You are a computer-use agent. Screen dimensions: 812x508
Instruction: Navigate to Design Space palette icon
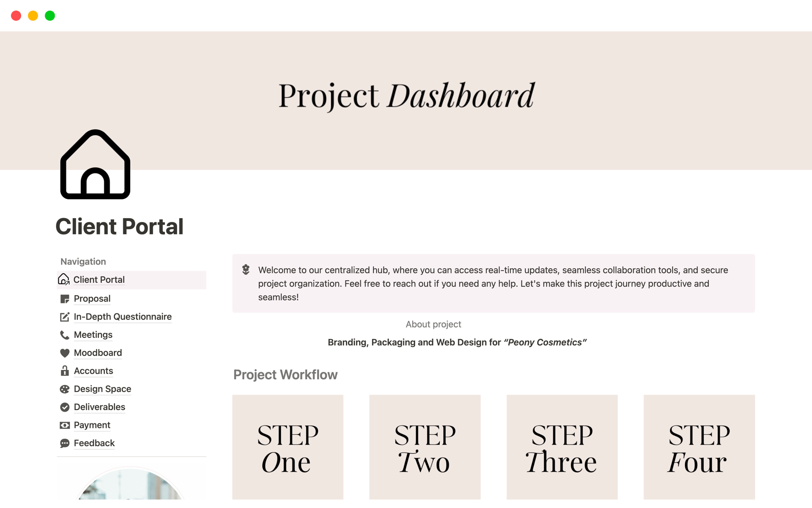[x=64, y=388]
